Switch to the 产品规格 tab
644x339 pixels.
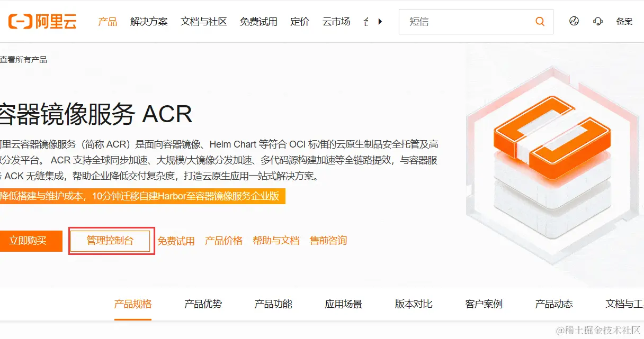click(133, 304)
